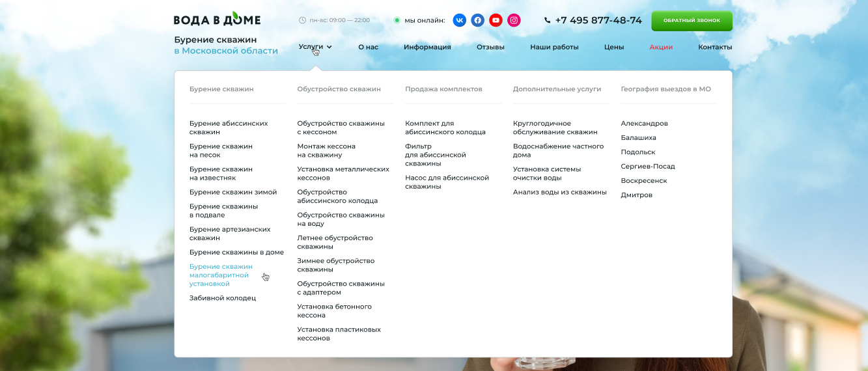The width and height of the screenshot is (868, 371).
Task: Select Бурение скважин зимой
Action: tap(233, 192)
